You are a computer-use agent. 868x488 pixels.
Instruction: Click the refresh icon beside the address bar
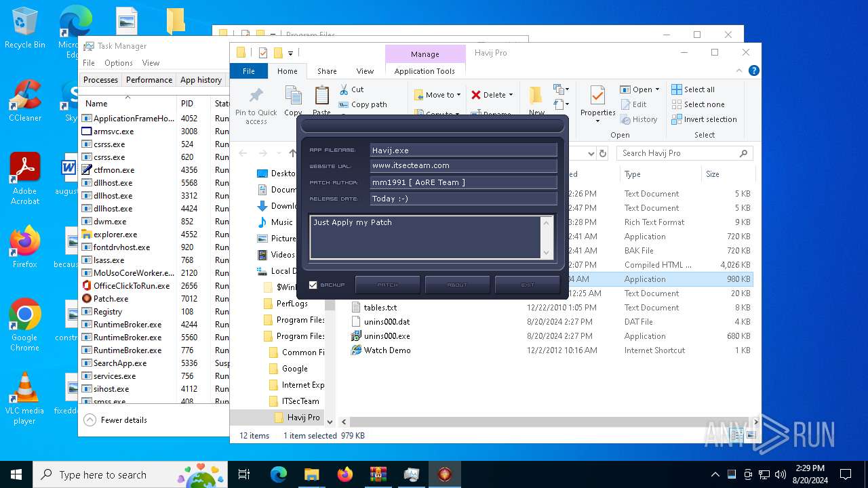[602, 153]
